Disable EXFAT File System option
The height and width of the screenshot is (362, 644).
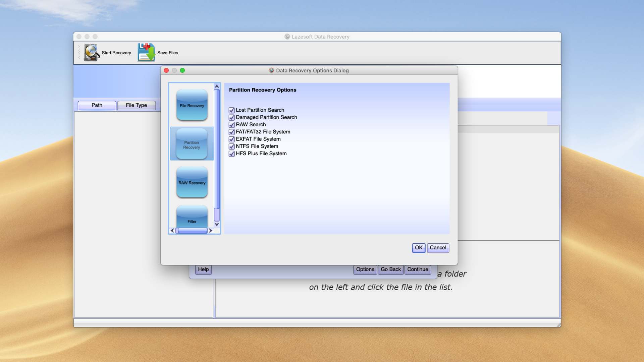click(231, 139)
